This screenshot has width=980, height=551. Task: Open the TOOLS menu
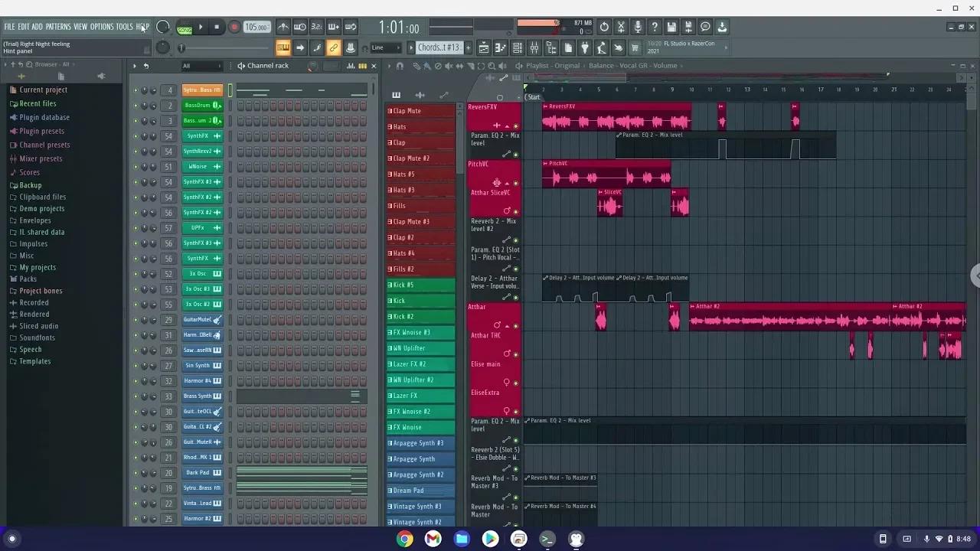[x=125, y=27]
